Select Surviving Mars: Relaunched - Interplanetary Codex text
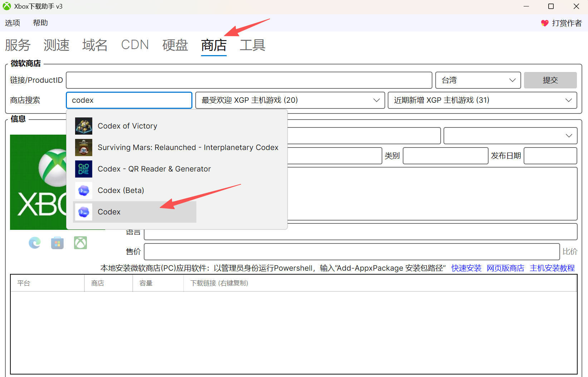The width and height of the screenshot is (588, 377). (188, 148)
